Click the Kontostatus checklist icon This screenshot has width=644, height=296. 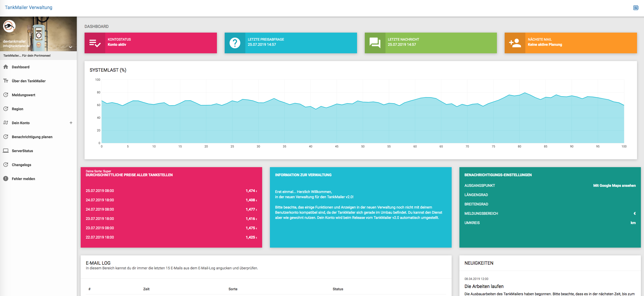tap(95, 43)
